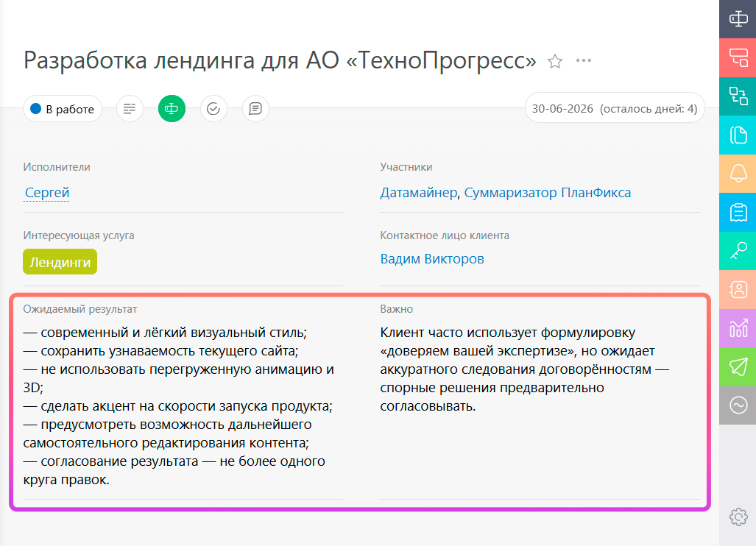Open participant Суммаризатор ПланФикса
The width and height of the screenshot is (756, 546).
[547, 193]
